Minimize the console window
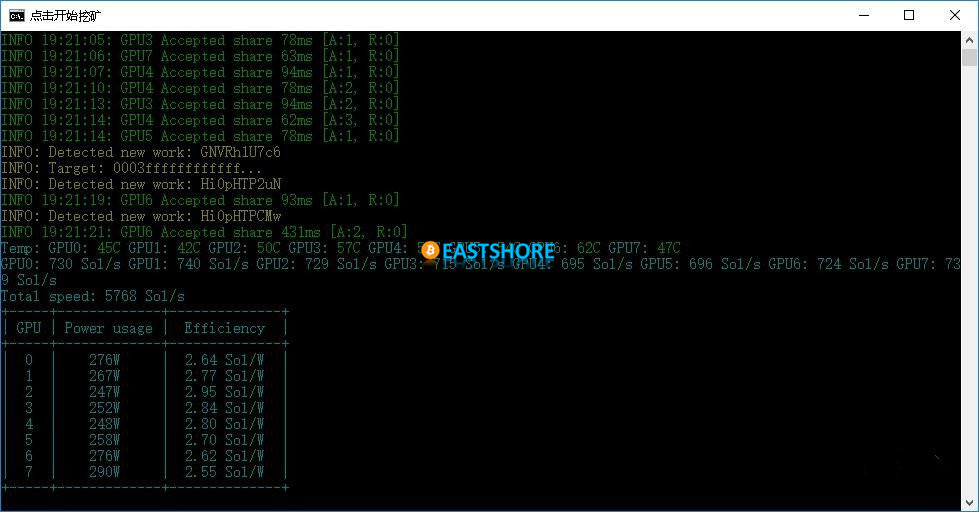The height and width of the screenshot is (512, 979). tap(864, 16)
